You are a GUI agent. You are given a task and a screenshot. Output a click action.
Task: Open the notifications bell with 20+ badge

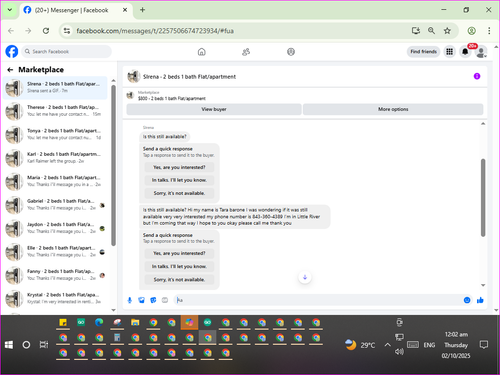(x=465, y=52)
